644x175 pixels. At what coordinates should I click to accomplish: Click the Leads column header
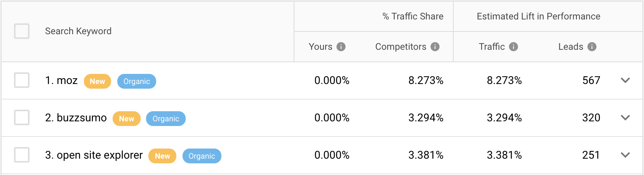point(571,47)
